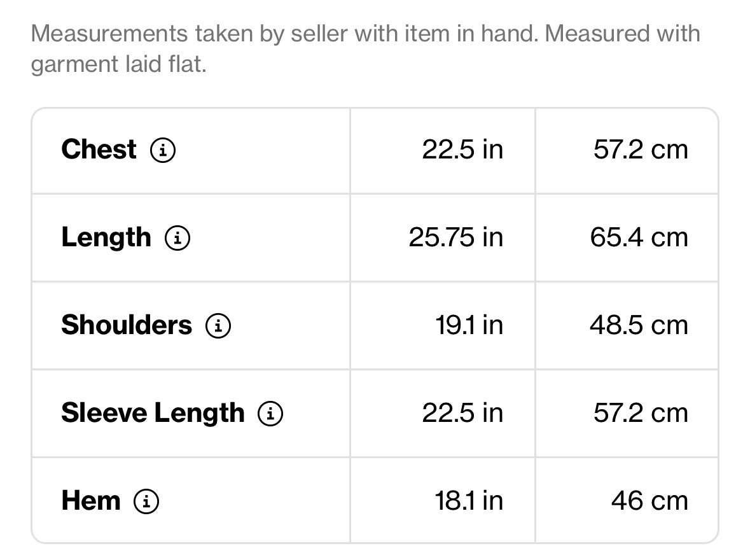The height and width of the screenshot is (560, 750).
Task: Open the Sleeve Length info icon
Action: pos(270,414)
